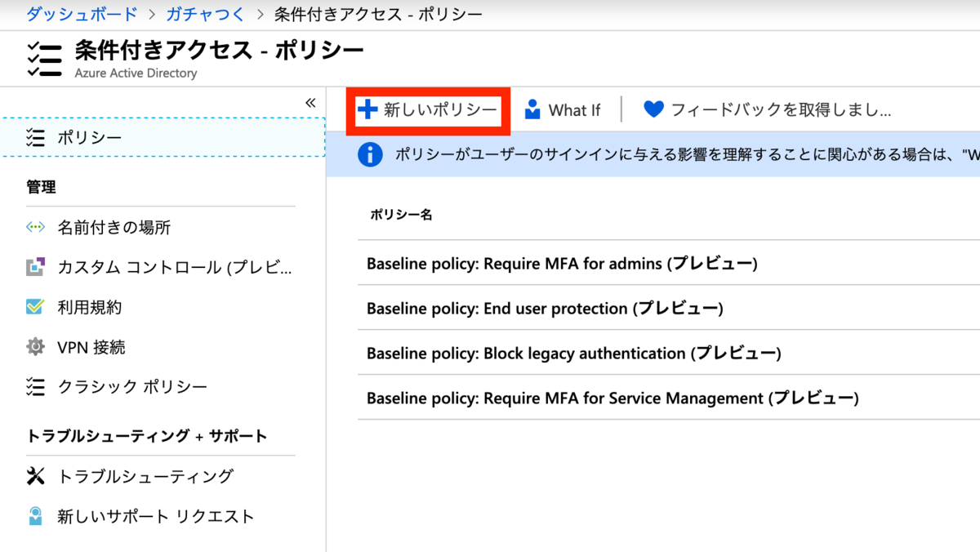Click the What If person icon

point(532,109)
